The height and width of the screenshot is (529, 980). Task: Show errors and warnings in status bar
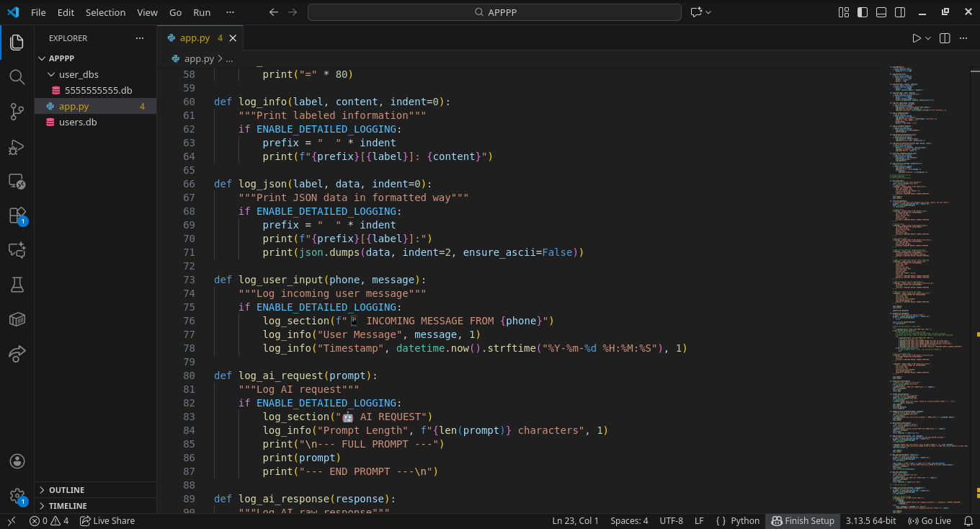pos(49,520)
